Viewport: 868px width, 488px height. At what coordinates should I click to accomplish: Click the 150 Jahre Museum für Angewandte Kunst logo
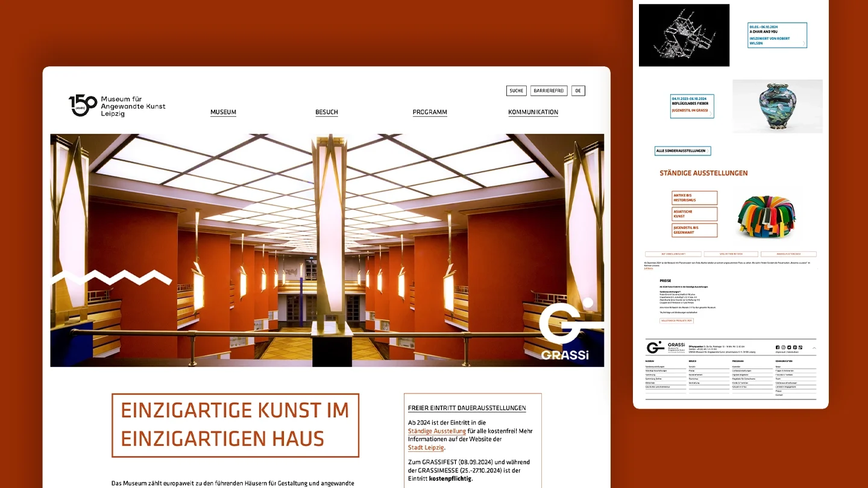(x=117, y=106)
